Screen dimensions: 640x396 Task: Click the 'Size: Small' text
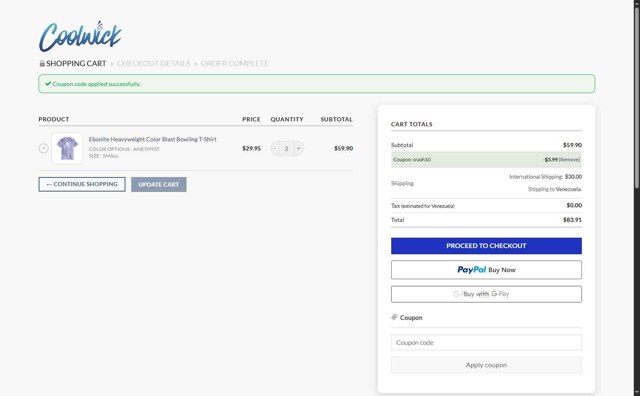104,156
